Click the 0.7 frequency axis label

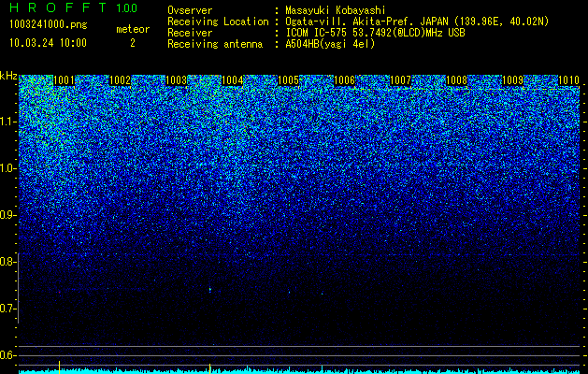point(8,309)
